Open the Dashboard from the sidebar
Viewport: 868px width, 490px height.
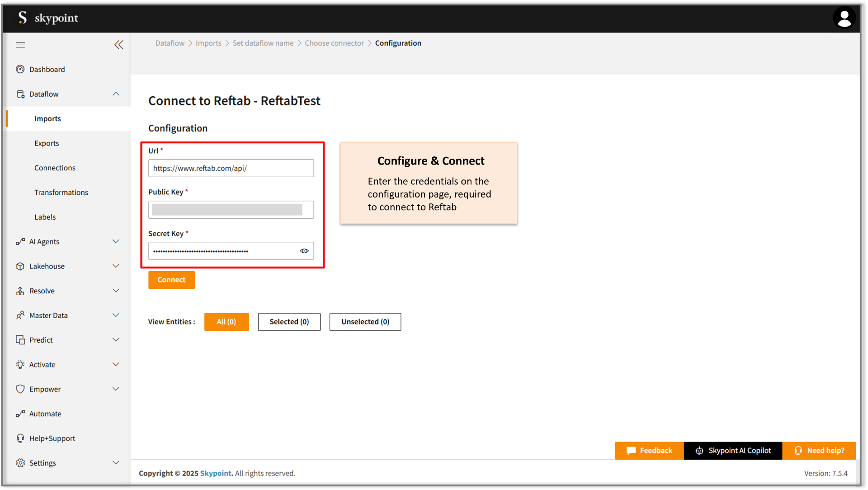click(47, 69)
